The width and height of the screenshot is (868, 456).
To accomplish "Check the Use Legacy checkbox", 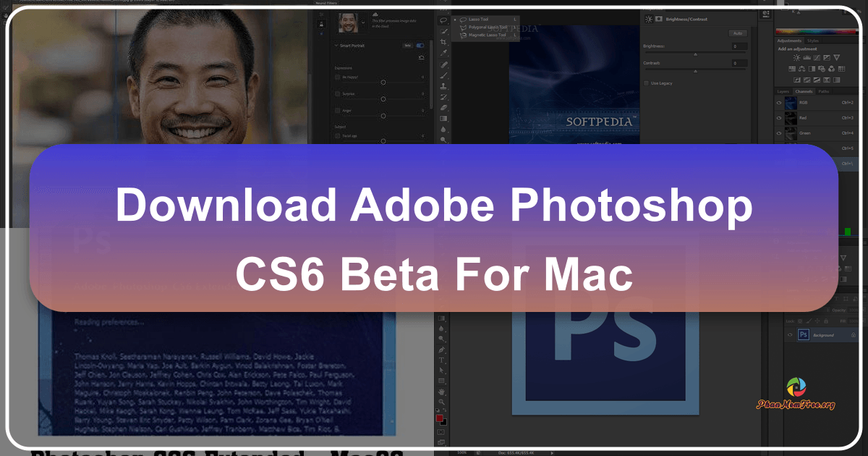I will coord(647,83).
